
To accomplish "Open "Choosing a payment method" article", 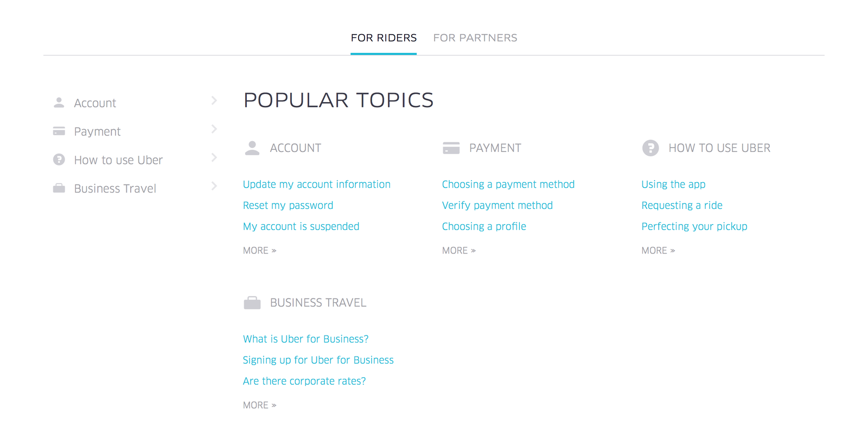I will (508, 185).
